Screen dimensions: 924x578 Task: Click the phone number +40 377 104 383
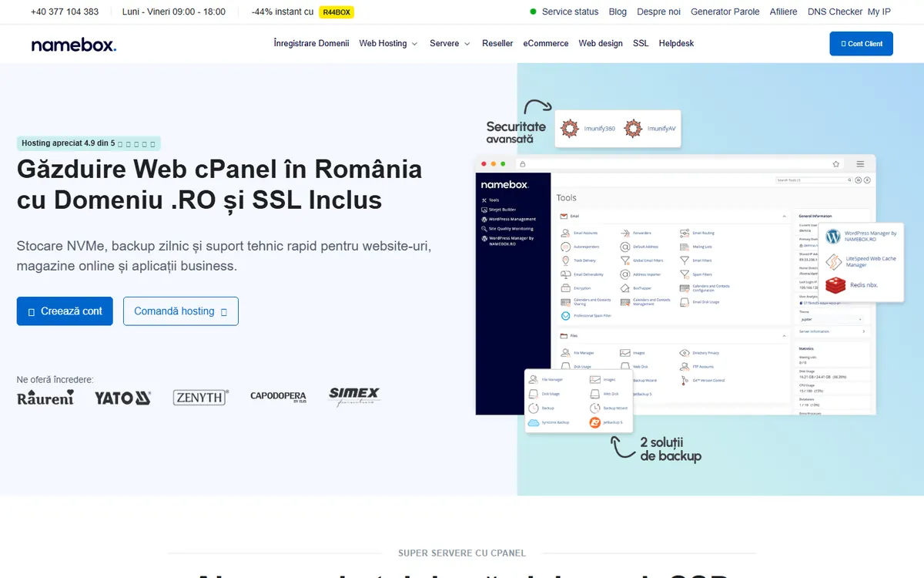[x=65, y=12]
